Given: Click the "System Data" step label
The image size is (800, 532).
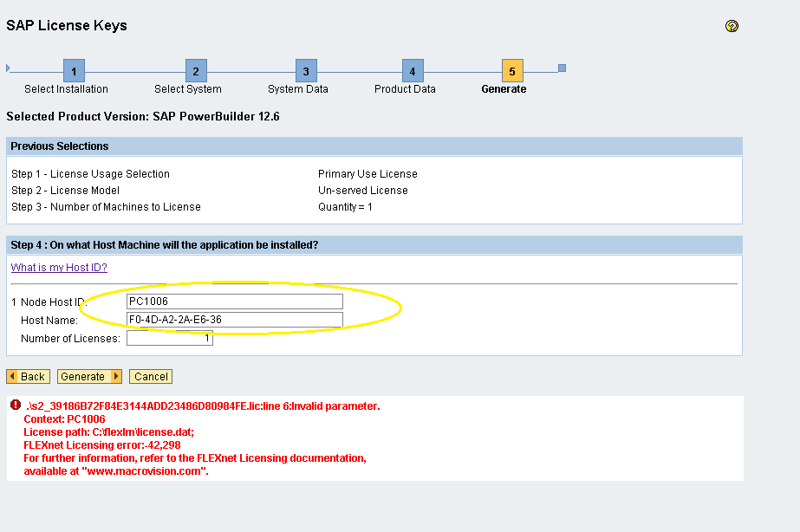Looking at the screenshot, I should tap(298, 88).
